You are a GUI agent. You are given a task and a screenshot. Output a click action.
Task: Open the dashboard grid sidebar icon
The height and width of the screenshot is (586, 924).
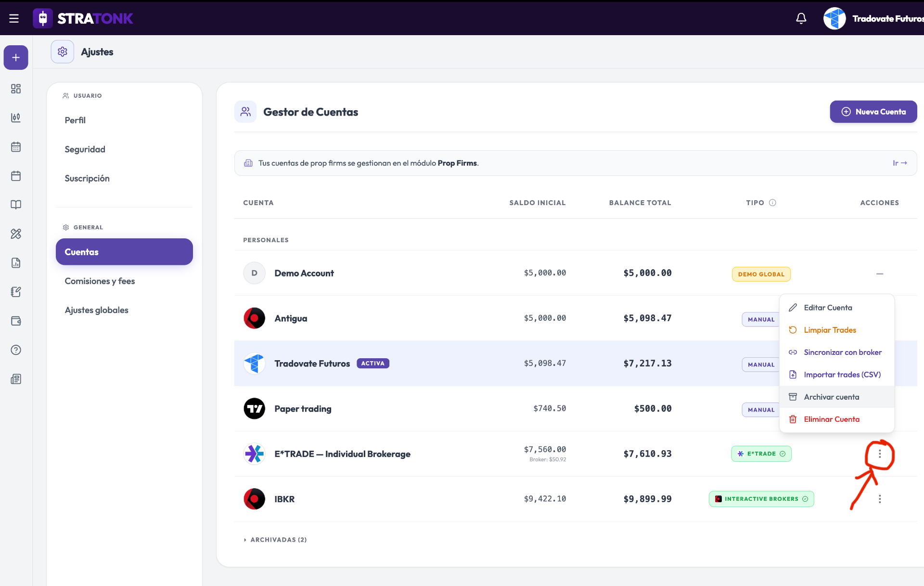(x=16, y=89)
